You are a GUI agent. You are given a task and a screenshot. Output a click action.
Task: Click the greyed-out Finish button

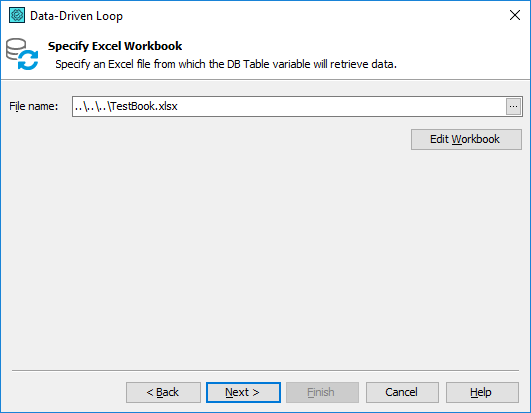coord(322,392)
